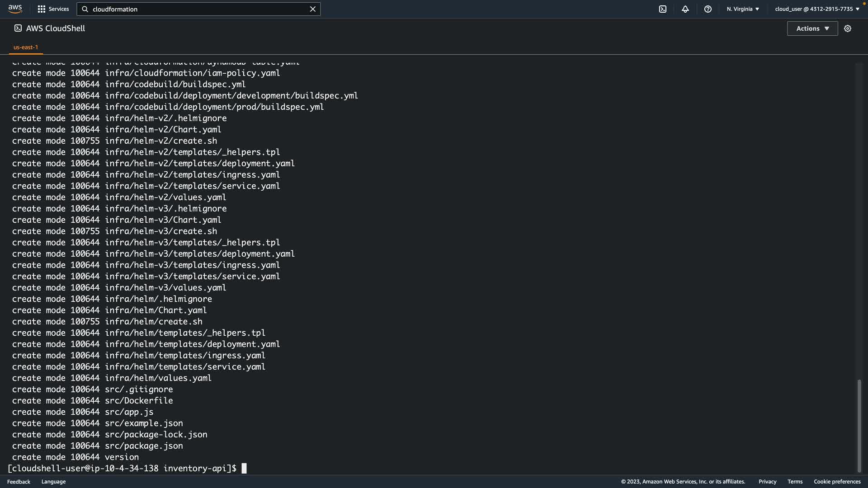Open the Privacy link
Screen dimensions: 868x488
(x=767, y=482)
